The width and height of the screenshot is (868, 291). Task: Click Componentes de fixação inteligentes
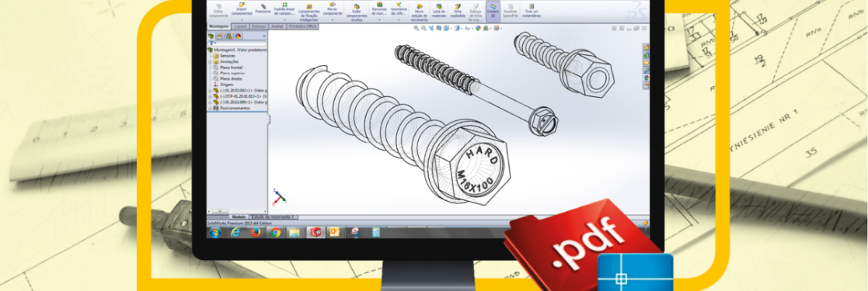[x=309, y=11]
